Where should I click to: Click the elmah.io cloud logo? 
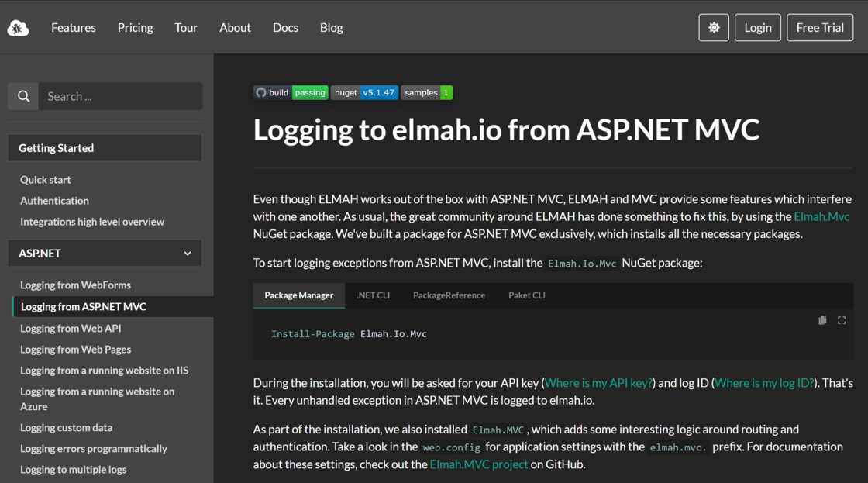point(19,28)
